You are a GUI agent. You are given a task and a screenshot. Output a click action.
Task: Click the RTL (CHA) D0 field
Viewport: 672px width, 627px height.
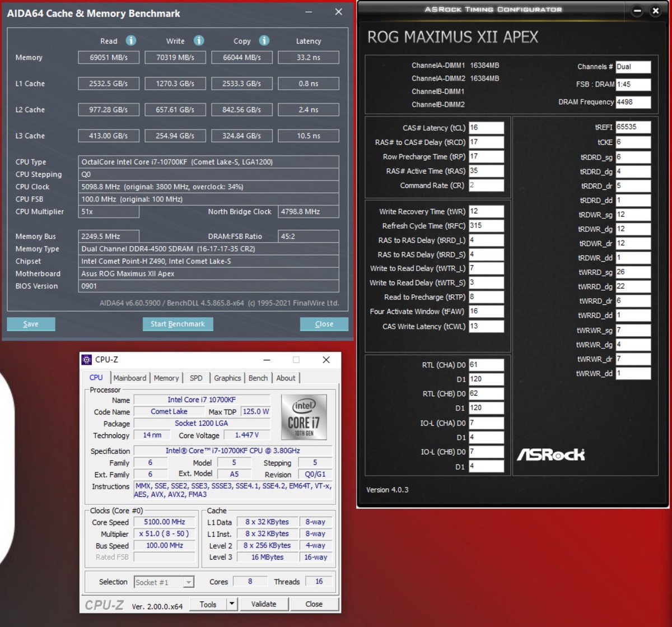486,365
